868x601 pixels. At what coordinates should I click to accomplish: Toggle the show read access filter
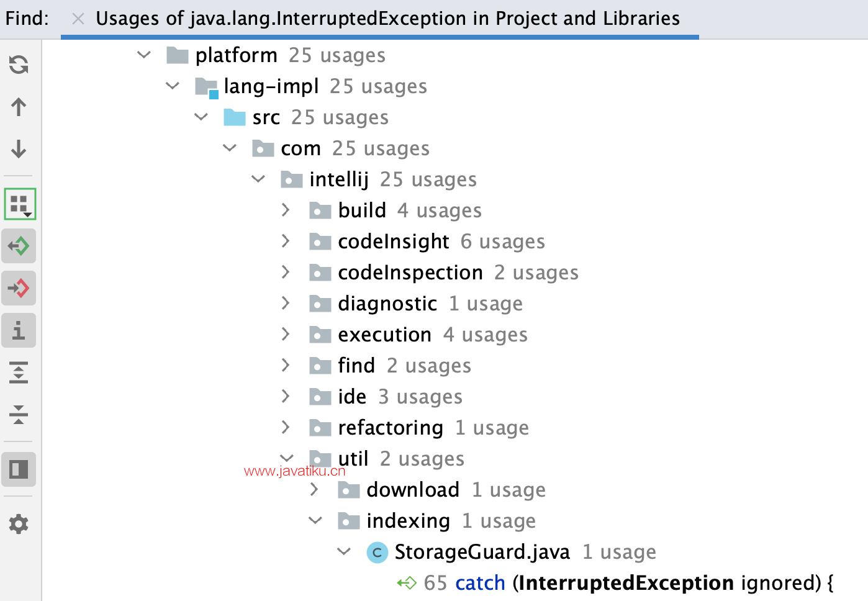[19, 246]
